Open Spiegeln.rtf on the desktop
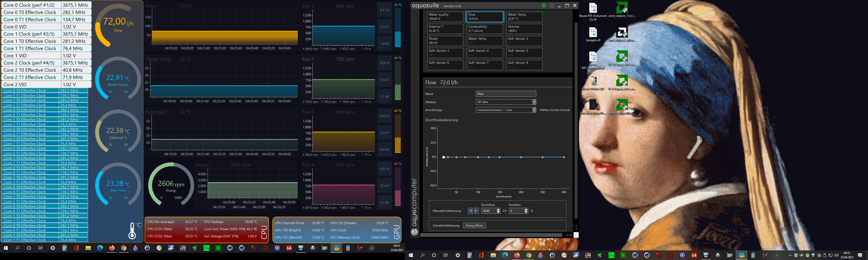 pyautogui.click(x=593, y=34)
